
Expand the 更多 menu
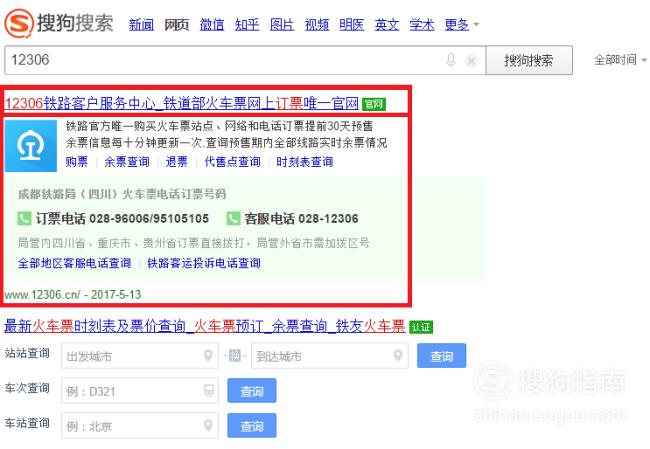[461, 25]
